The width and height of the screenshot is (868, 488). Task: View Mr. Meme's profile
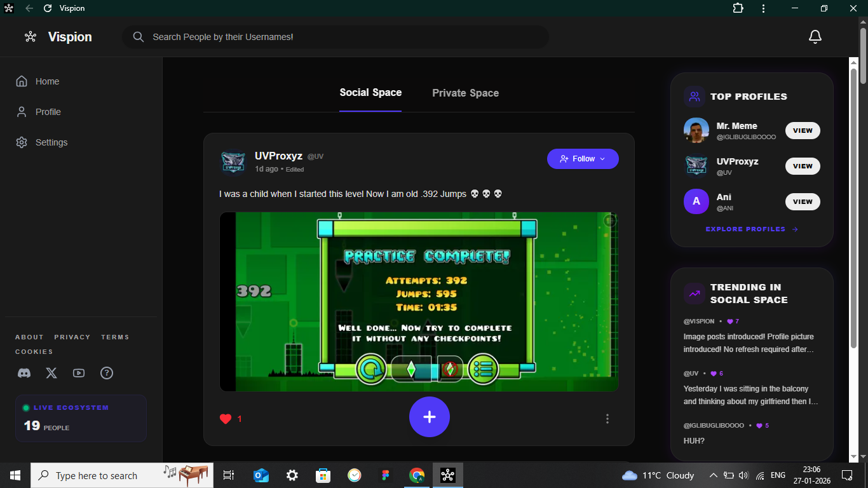click(x=803, y=130)
